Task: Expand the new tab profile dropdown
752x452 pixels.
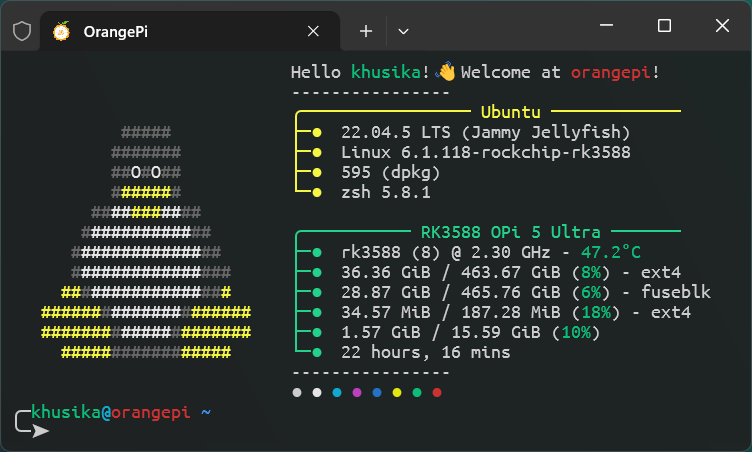Action: point(403,31)
